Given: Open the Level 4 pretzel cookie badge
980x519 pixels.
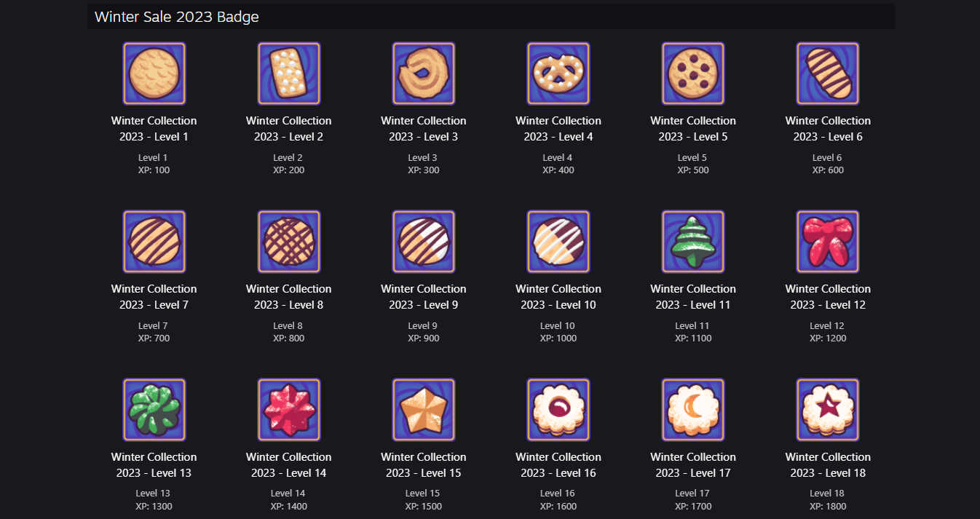Looking at the screenshot, I should pyautogui.click(x=558, y=74).
